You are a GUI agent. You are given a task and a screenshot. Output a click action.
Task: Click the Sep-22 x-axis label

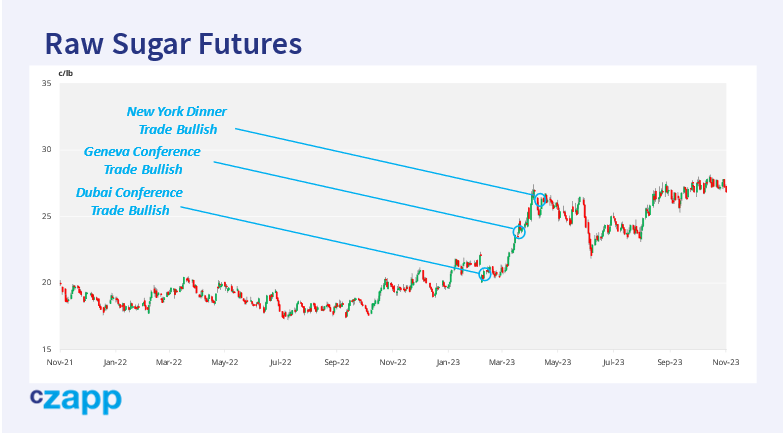(x=337, y=361)
